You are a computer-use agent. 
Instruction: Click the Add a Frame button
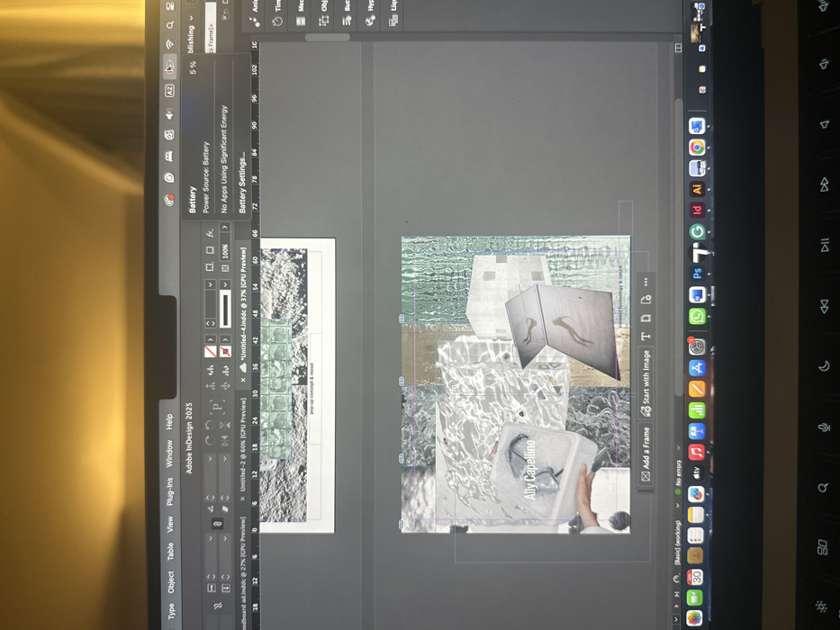646,454
